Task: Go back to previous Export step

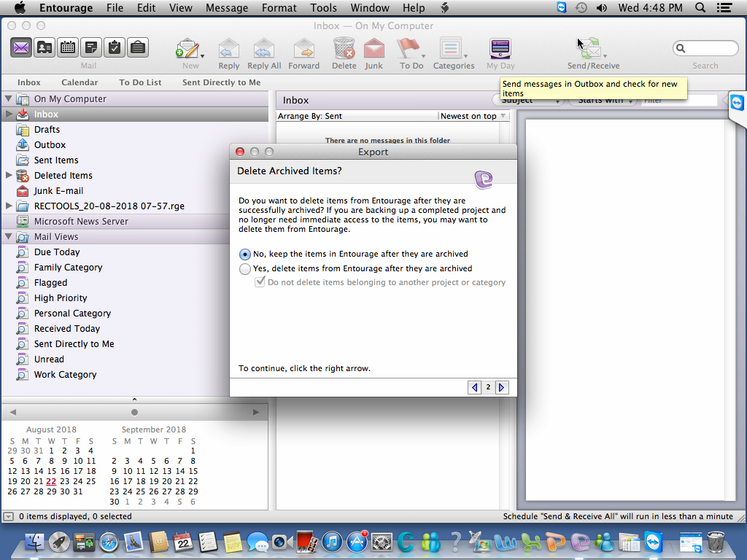Action: coord(474,388)
